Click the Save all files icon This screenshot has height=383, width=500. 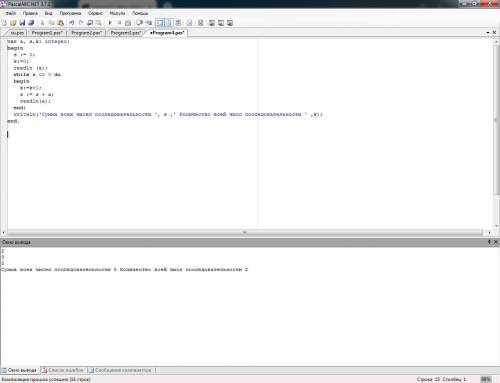click(x=31, y=23)
